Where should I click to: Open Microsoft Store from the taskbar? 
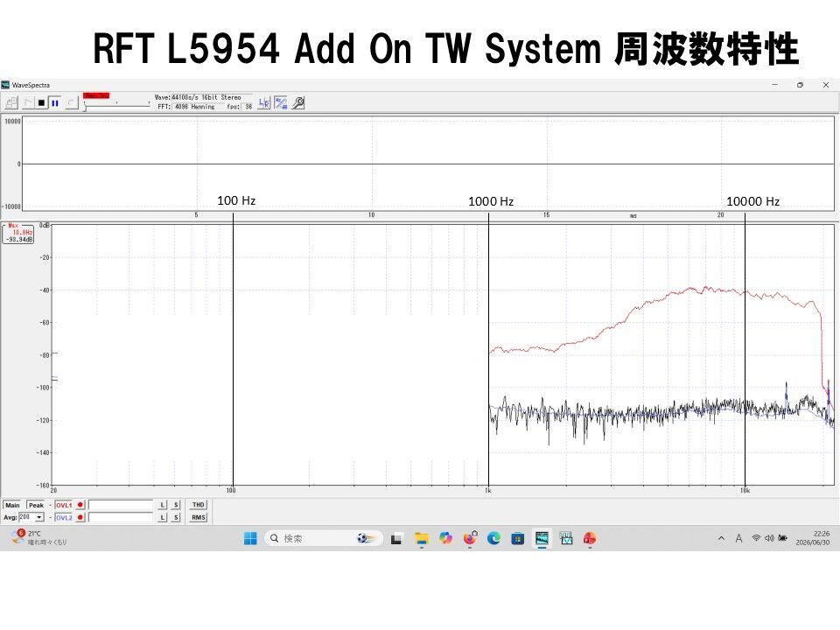coord(517,538)
